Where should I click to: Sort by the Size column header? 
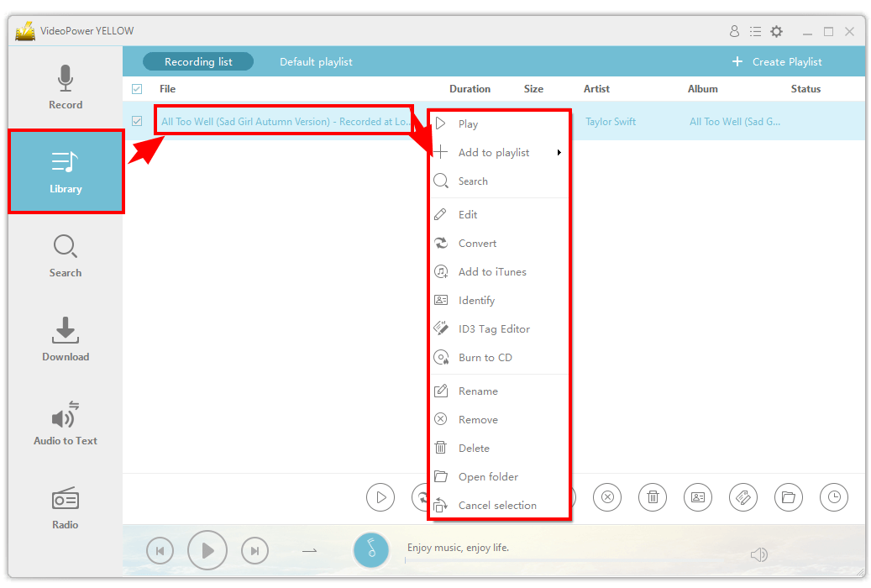pyautogui.click(x=533, y=89)
